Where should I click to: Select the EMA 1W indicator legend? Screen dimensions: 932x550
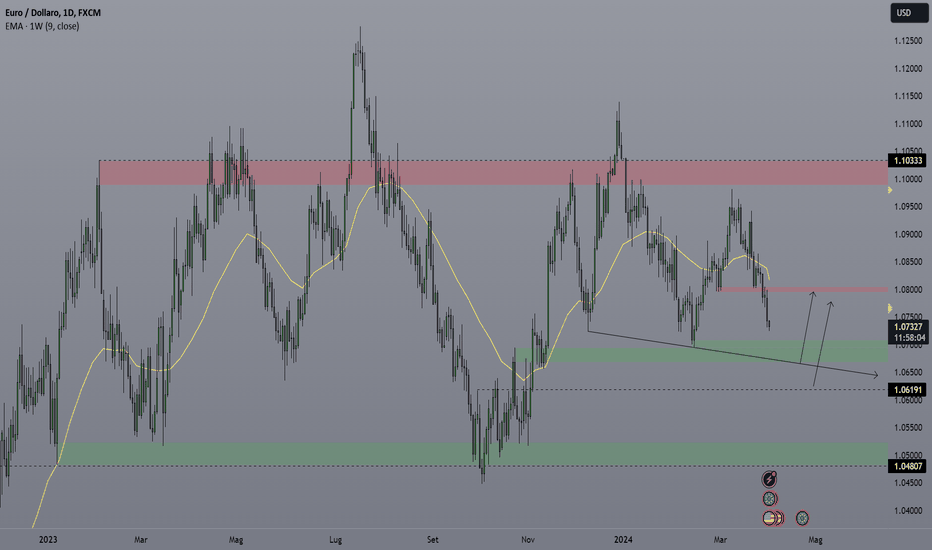tap(40, 26)
